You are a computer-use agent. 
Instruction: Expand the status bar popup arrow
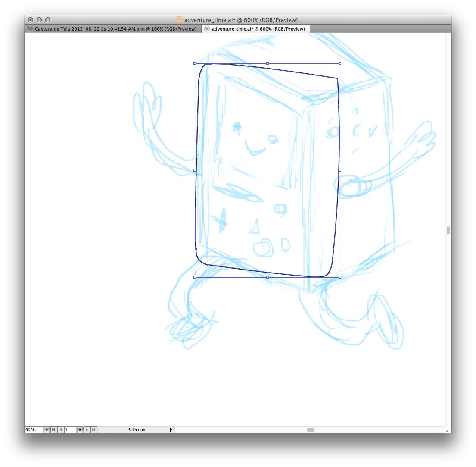click(171, 429)
